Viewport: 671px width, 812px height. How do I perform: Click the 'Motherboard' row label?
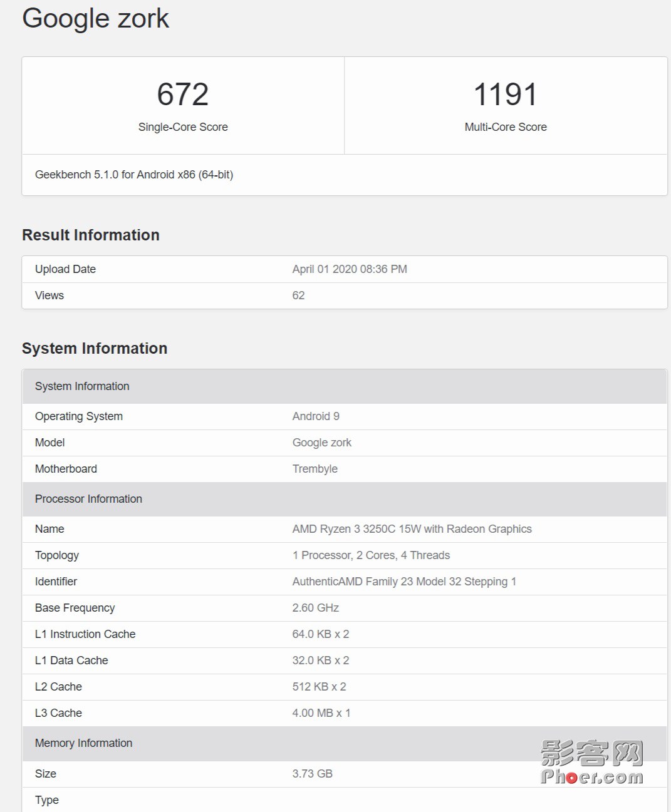66,469
